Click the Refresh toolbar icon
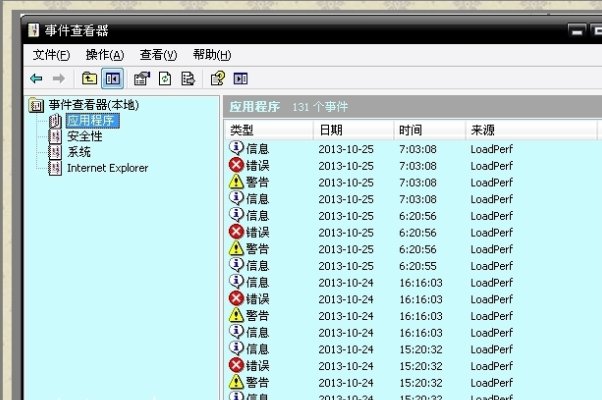 (165, 79)
